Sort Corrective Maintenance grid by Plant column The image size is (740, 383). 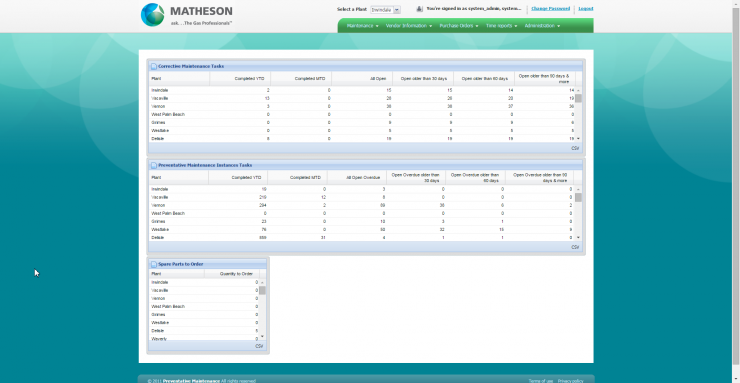[x=179, y=79]
